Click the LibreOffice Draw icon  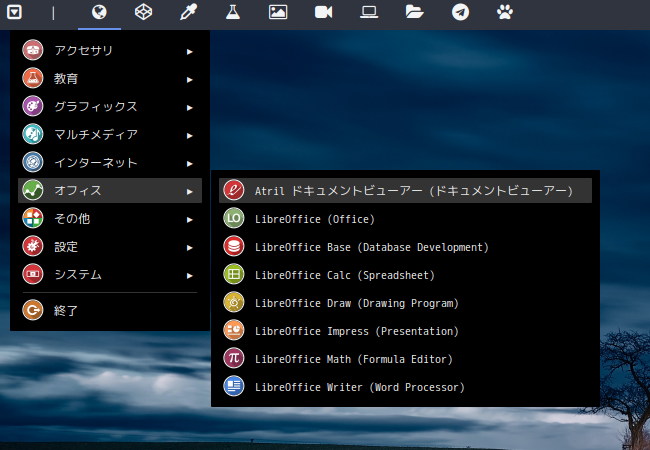click(234, 302)
